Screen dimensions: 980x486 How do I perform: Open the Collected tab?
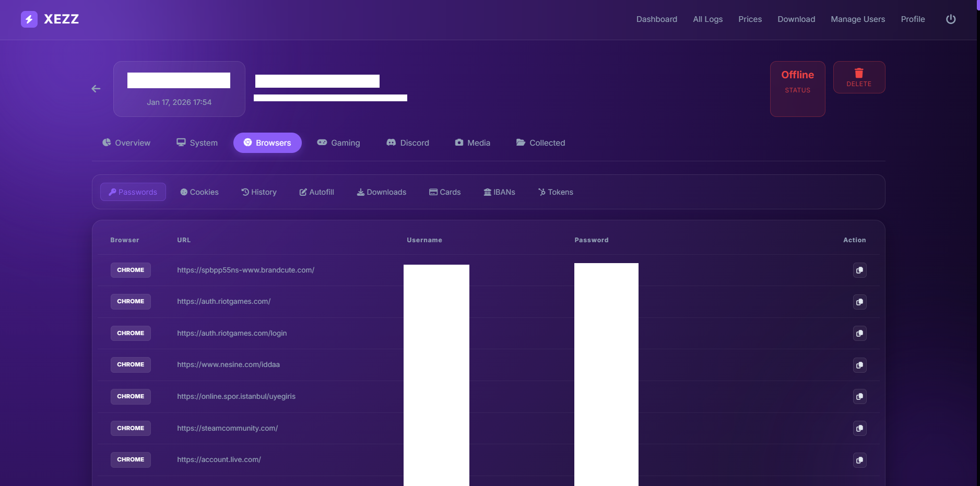(x=540, y=143)
